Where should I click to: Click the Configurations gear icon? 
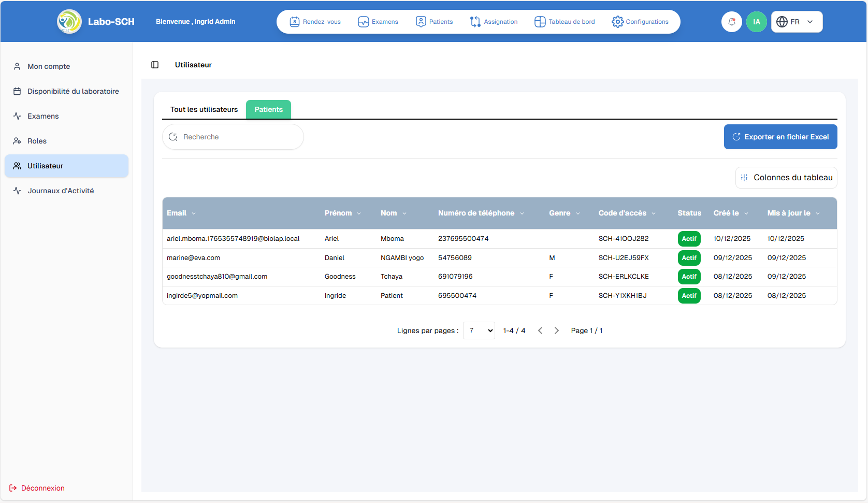(x=617, y=22)
